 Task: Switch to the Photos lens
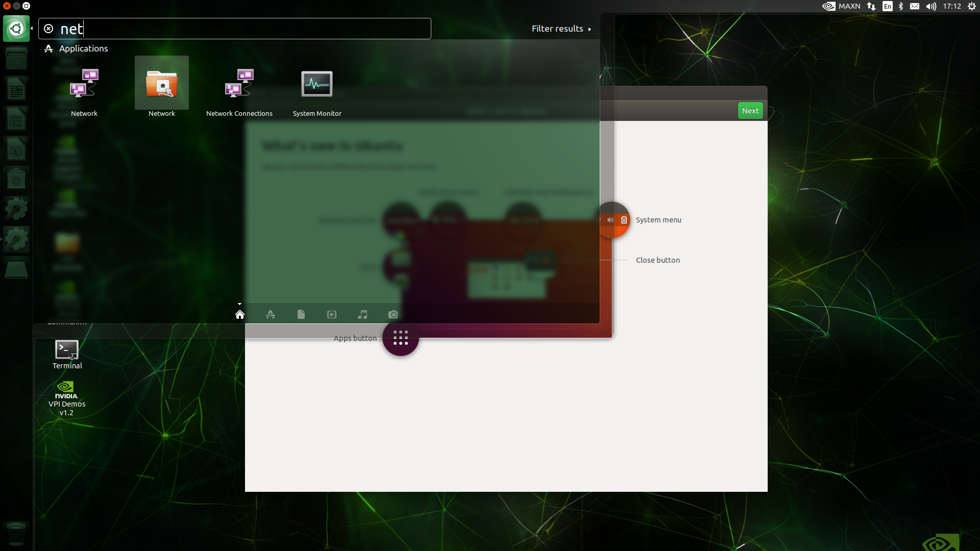(393, 314)
